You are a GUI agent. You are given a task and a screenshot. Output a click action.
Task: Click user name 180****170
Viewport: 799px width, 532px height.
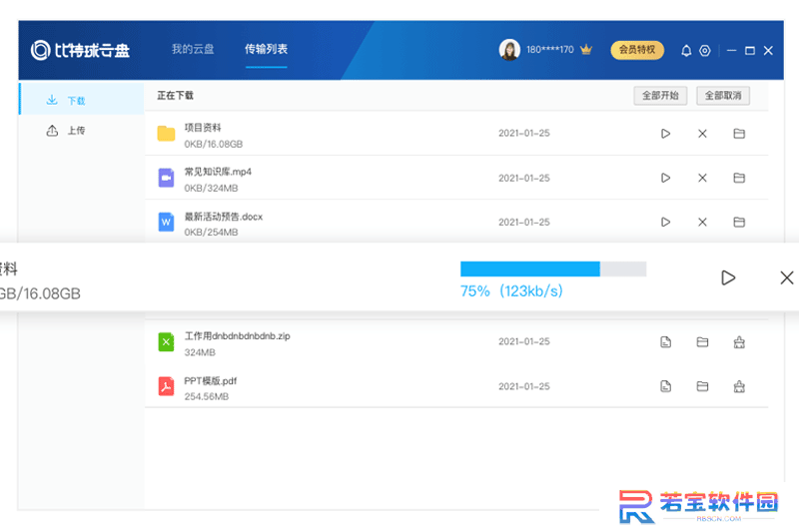pyautogui.click(x=550, y=49)
